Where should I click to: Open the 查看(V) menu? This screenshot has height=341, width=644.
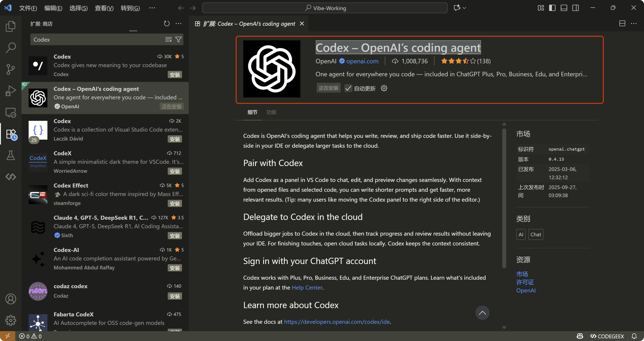[x=104, y=8]
